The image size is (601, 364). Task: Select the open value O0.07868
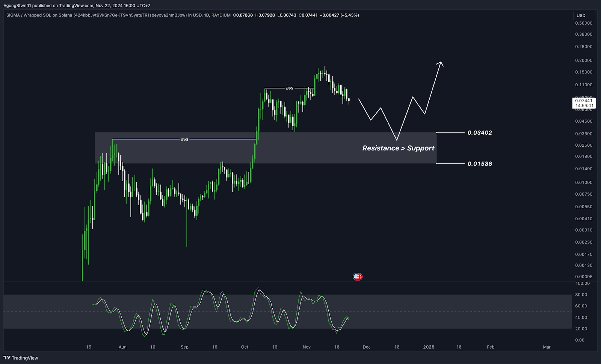pyautogui.click(x=243, y=15)
